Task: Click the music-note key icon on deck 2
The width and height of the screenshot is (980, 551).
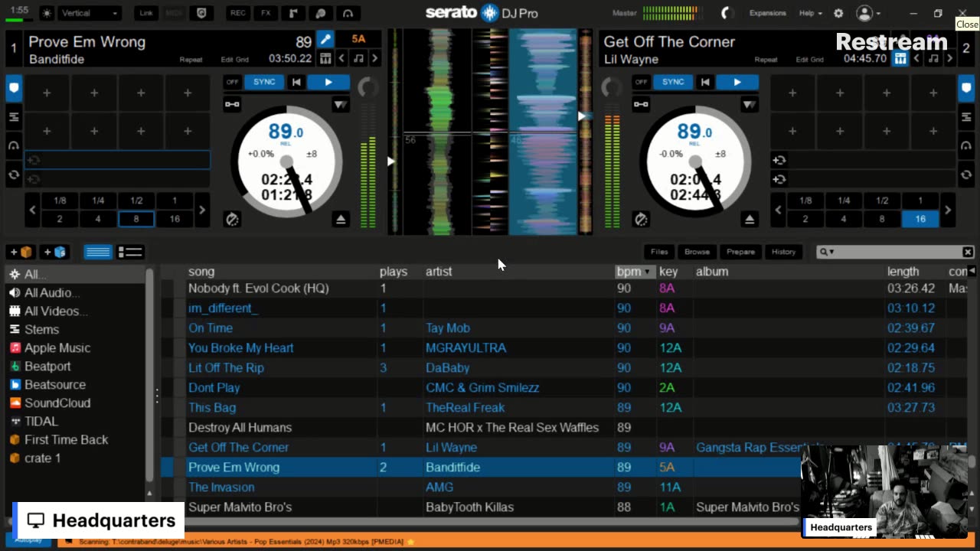Action: pyautogui.click(x=933, y=58)
